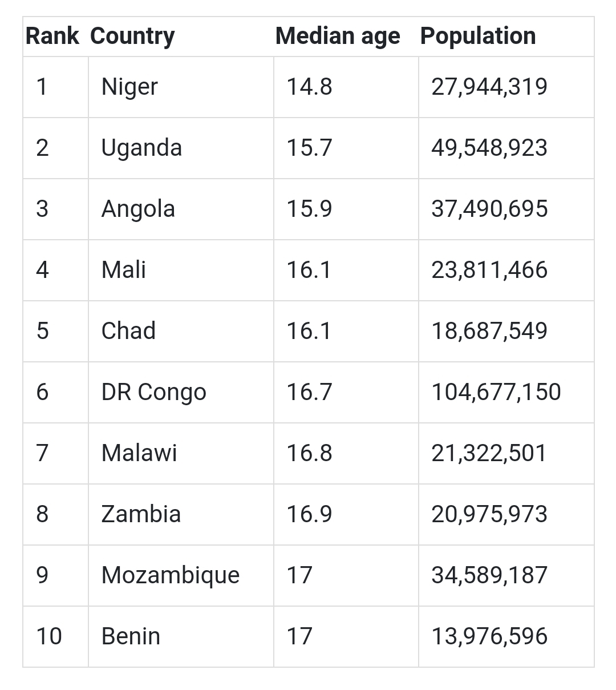616x690 pixels.
Task: Click the Median age column header
Action: coord(338,36)
